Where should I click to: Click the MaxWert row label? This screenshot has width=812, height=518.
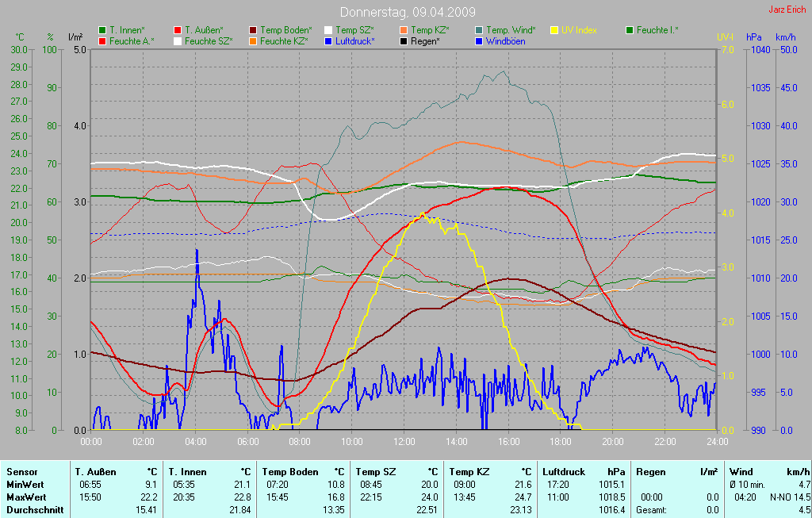pyautogui.click(x=25, y=497)
